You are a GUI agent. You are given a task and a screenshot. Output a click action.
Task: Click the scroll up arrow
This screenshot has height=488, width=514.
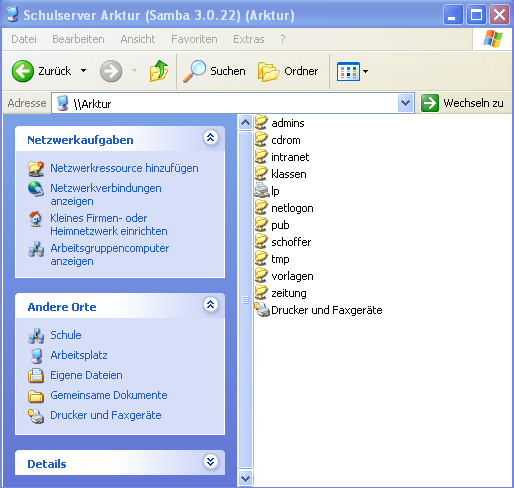(x=245, y=123)
